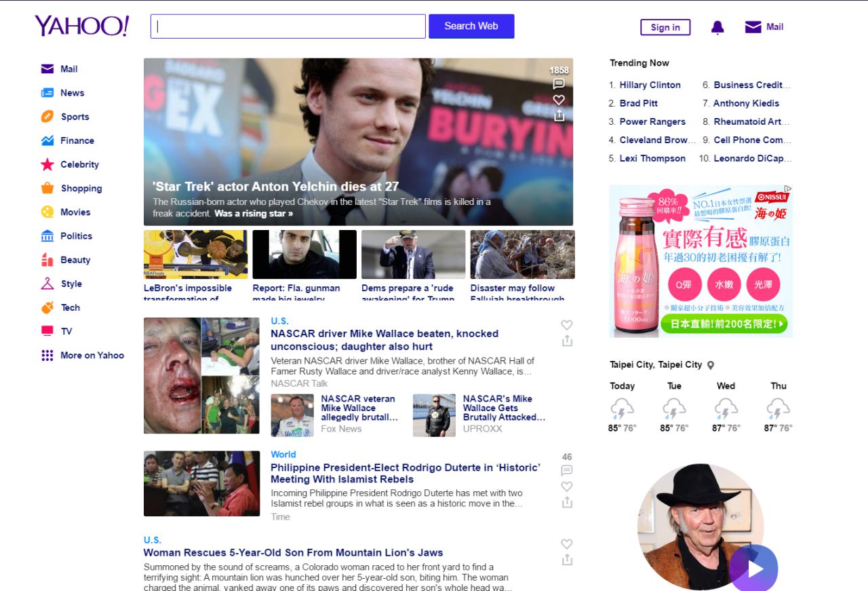Viewport: 868px width, 591px height.
Task: Open Finance via its chart icon
Action: [x=47, y=140]
